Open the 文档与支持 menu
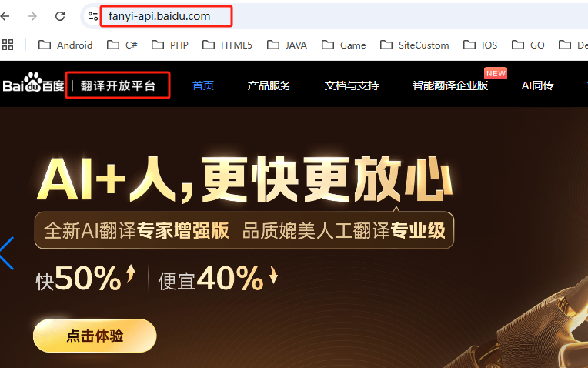 point(352,85)
